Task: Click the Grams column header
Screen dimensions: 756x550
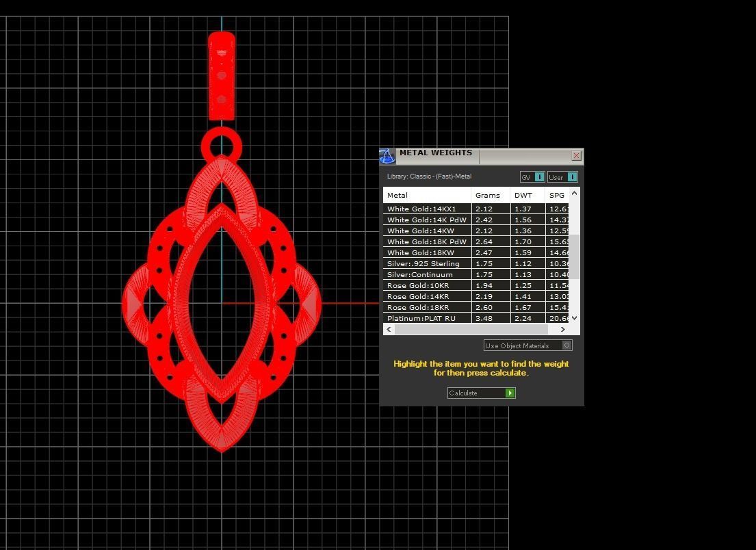Action: click(491, 195)
